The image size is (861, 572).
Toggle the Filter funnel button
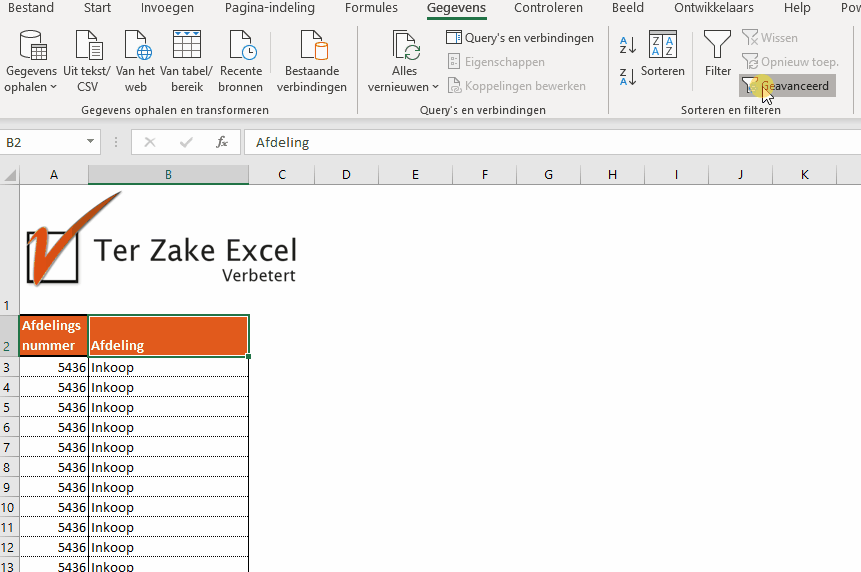pyautogui.click(x=718, y=55)
